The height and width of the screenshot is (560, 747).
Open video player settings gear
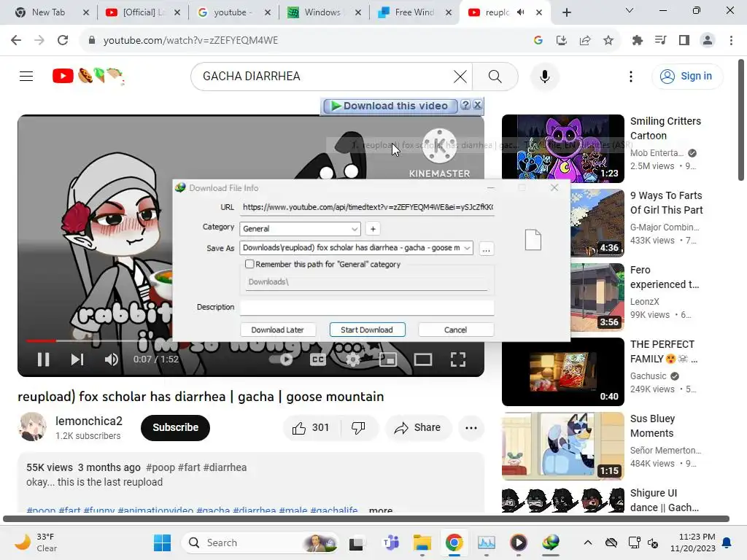(352, 359)
